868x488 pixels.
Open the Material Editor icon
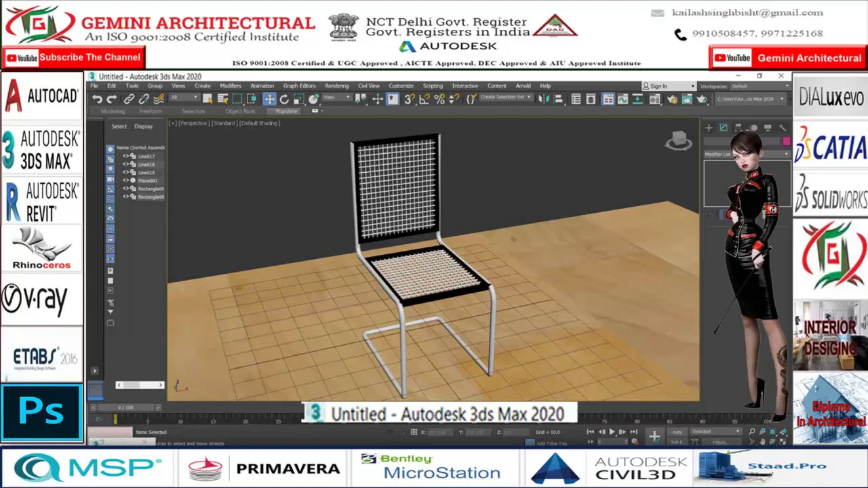[654, 100]
